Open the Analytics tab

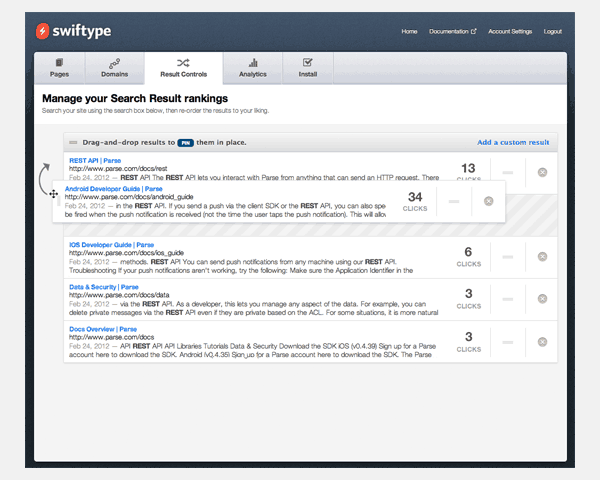252,67
